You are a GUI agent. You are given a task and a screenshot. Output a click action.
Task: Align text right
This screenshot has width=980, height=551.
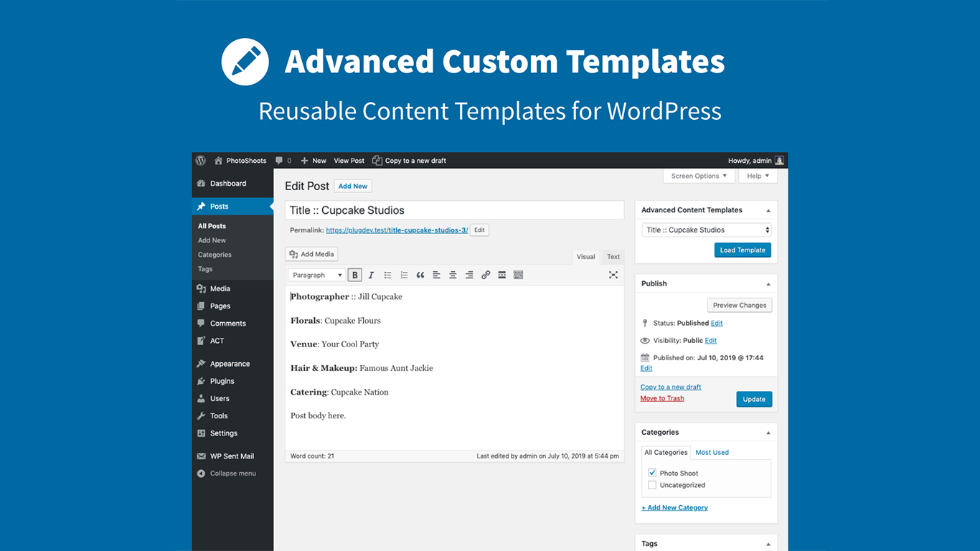[469, 275]
